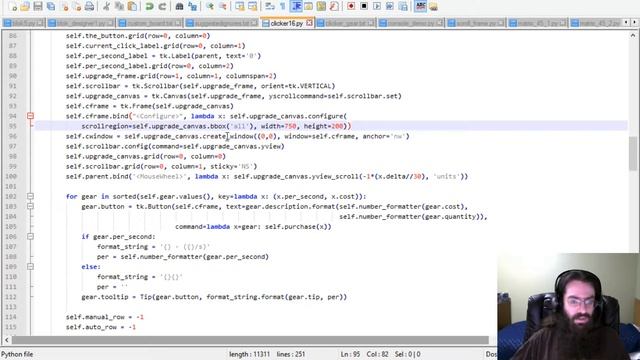Viewport: 640px width, 360px height.
Task: Collapse the if-block fold at line 106
Action: point(30,237)
